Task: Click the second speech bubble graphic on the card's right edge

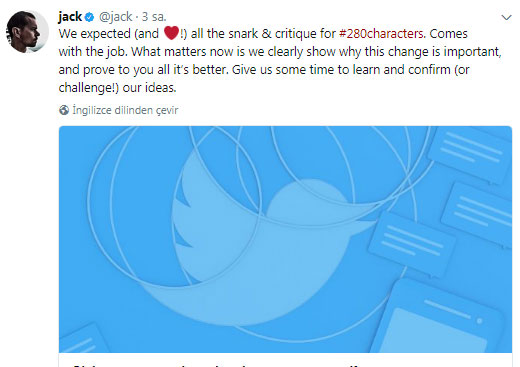Action: [x=478, y=215]
